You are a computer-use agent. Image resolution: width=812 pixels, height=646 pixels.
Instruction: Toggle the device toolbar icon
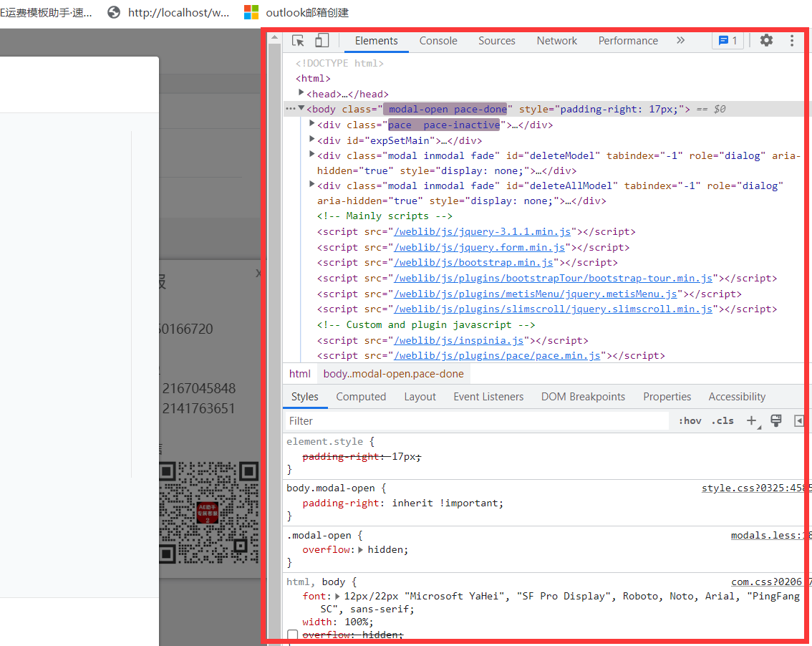[322, 40]
